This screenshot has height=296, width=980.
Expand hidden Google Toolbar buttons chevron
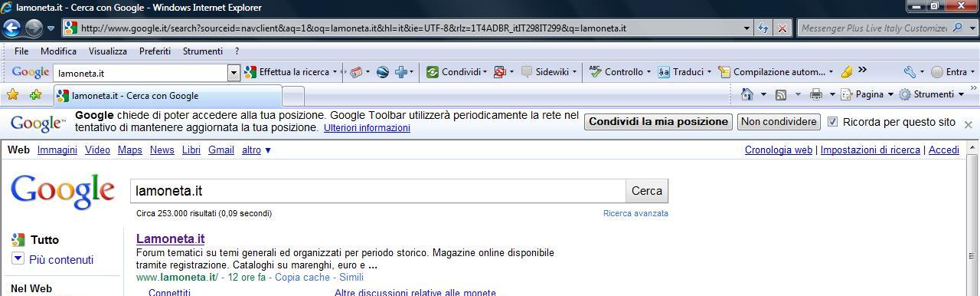pos(862,70)
